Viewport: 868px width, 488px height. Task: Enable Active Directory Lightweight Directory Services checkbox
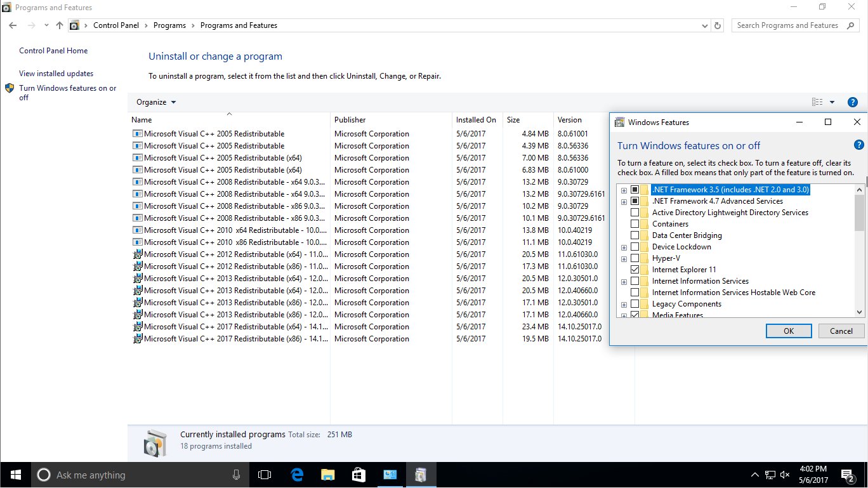635,213
